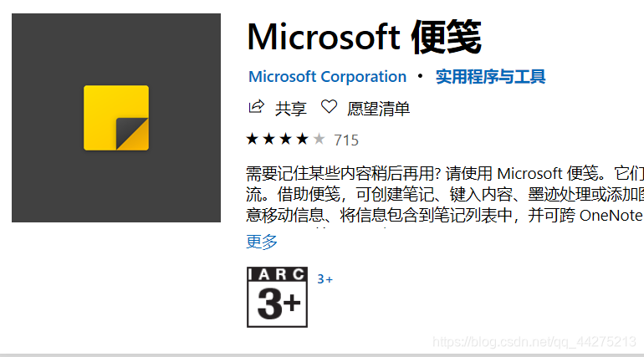
Task: Open the Microsoft Corporation publisher link
Action: pyautogui.click(x=327, y=77)
